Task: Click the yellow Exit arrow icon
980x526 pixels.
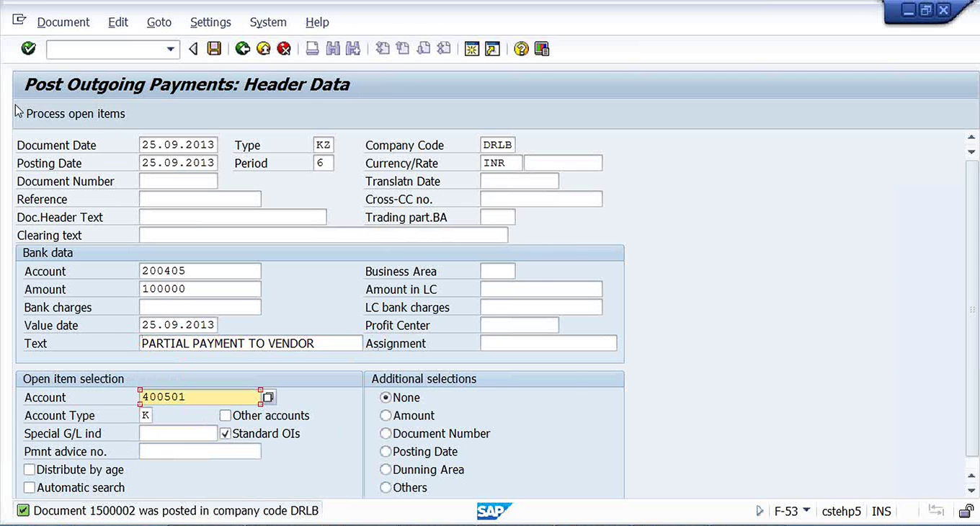Action: [264, 49]
